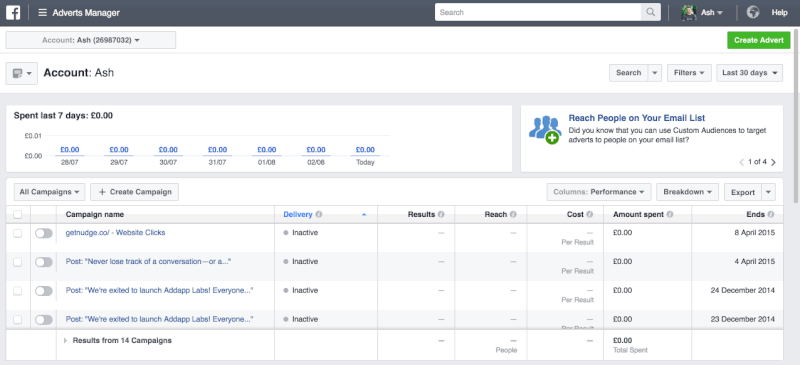Open the globe notifications icon
The height and width of the screenshot is (365, 800).
pos(753,13)
